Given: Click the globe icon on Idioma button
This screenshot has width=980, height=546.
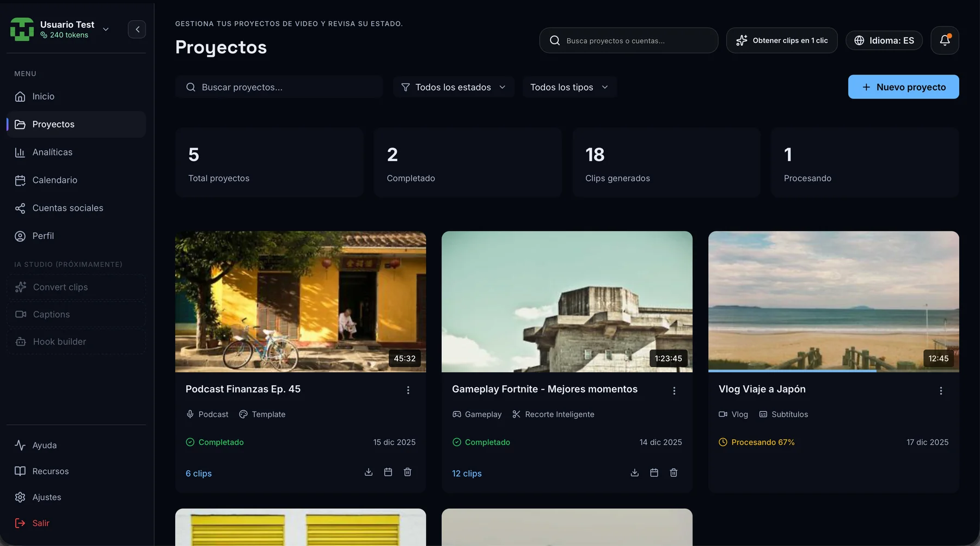Looking at the screenshot, I should point(859,40).
